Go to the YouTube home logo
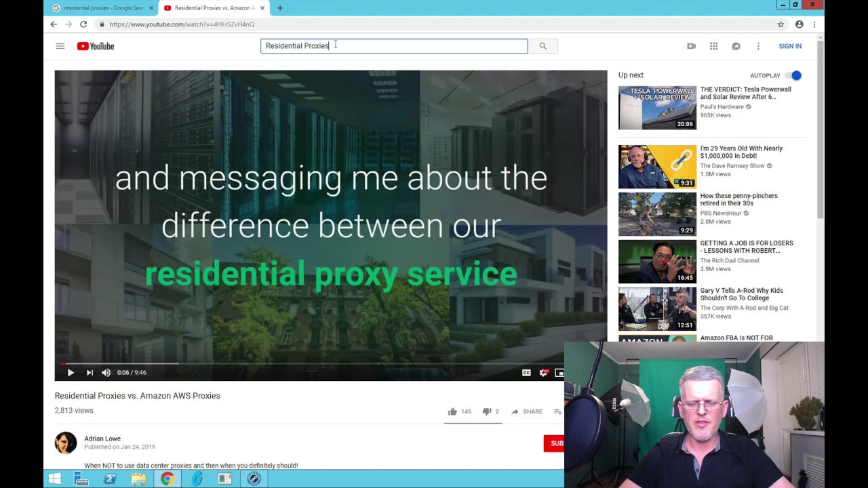 coord(96,46)
